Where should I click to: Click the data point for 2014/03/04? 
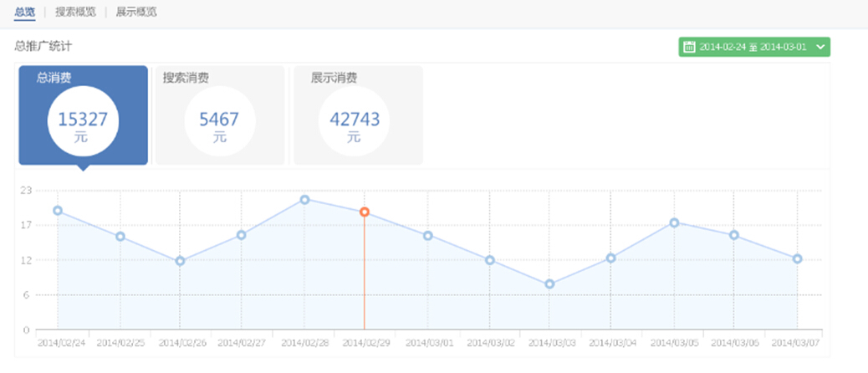pos(611,258)
